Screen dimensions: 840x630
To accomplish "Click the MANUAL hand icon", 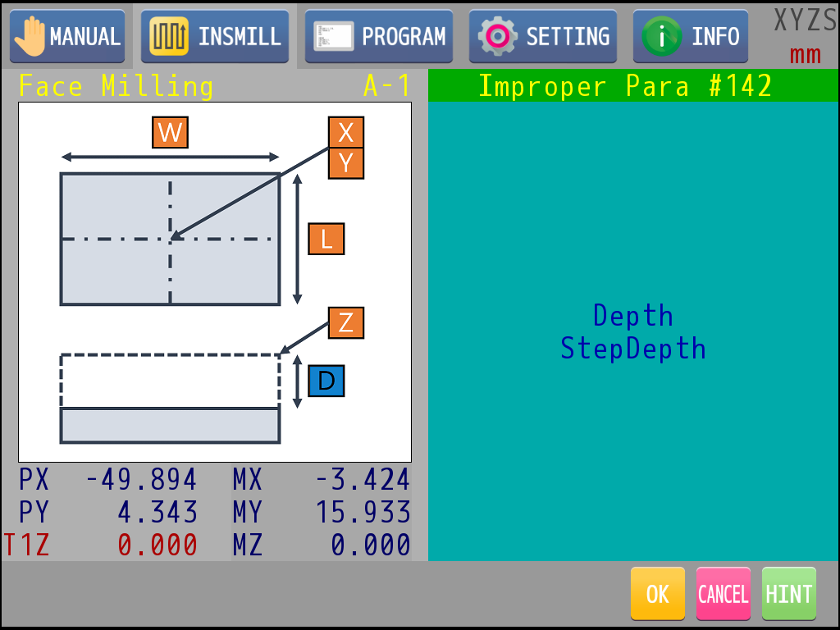I will [x=31, y=36].
